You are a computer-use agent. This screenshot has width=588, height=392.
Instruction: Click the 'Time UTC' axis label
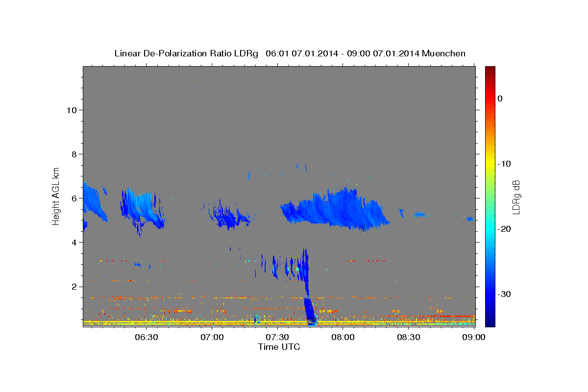pos(279,347)
